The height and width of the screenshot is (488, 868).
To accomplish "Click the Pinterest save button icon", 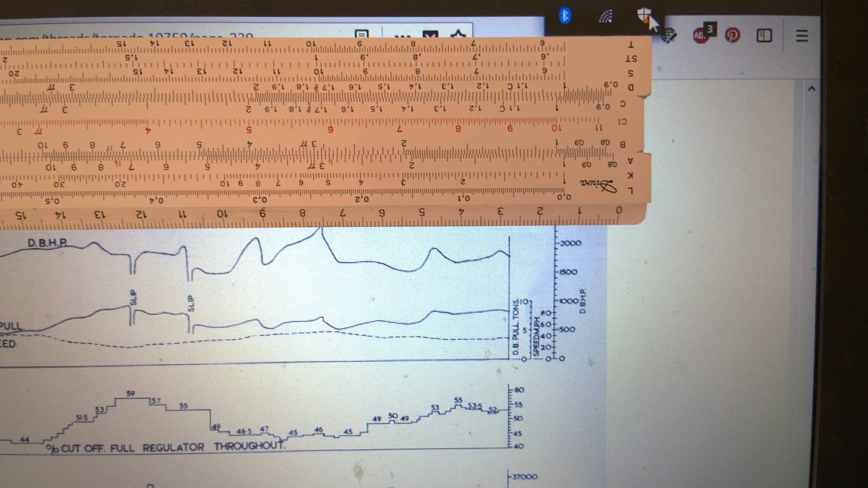I will (732, 35).
